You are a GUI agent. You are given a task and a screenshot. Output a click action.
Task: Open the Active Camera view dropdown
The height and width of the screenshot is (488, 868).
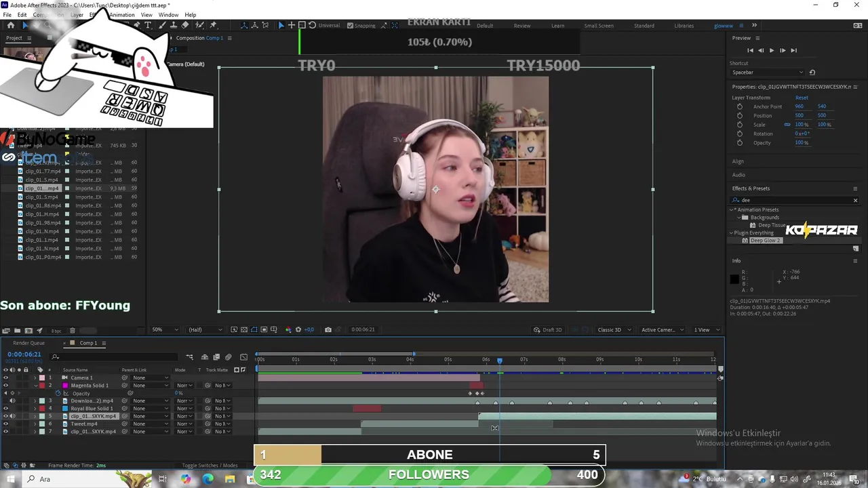[x=662, y=330]
